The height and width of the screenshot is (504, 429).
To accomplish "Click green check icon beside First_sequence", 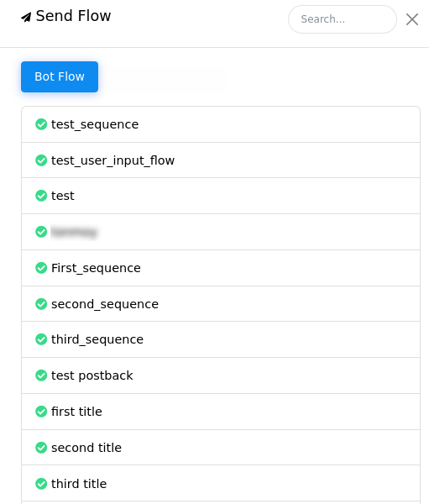I will [x=41, y=268].
